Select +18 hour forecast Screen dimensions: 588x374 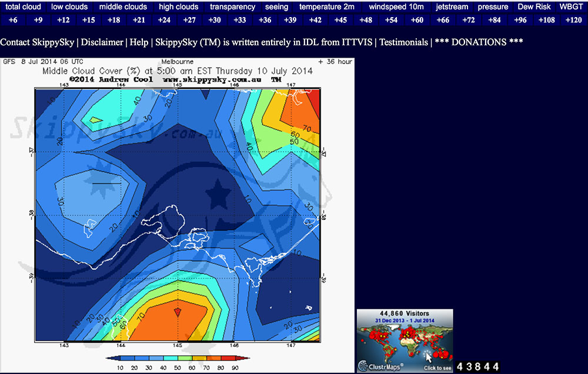pyautogui.click(x=113, y=20)
